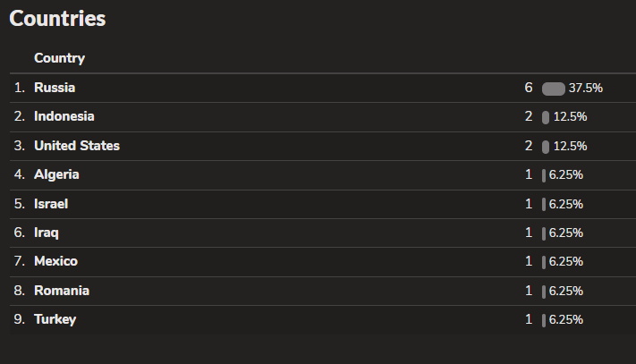Click the Country column header
This screenshot has height=364, width=636.
tap(59, 58)
